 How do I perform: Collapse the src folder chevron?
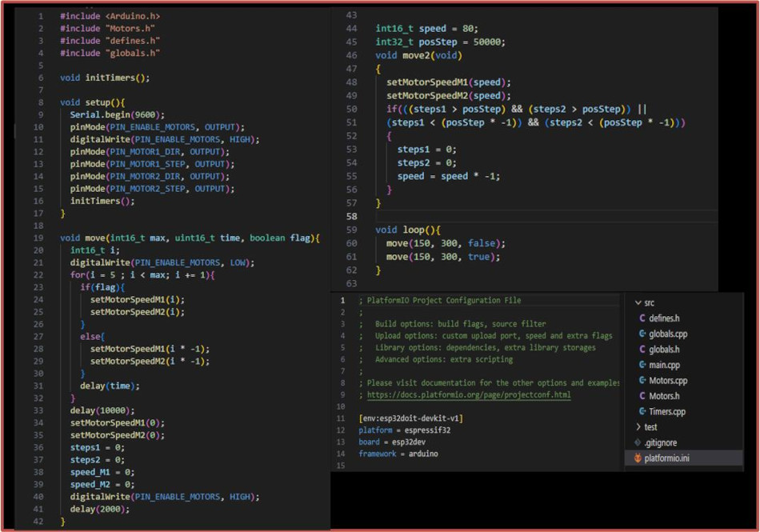[638, 303]
